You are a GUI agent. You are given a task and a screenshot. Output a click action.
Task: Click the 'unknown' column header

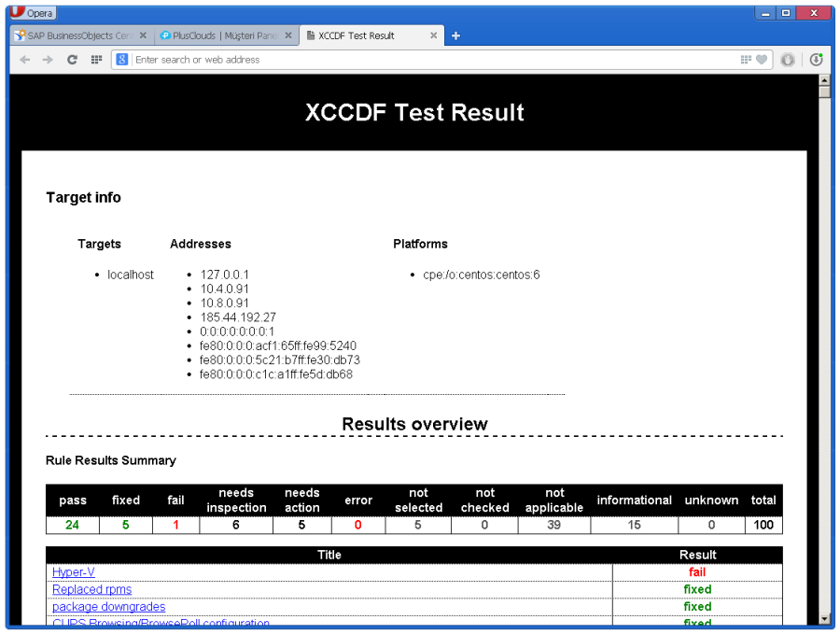click(x=711, y=500)
